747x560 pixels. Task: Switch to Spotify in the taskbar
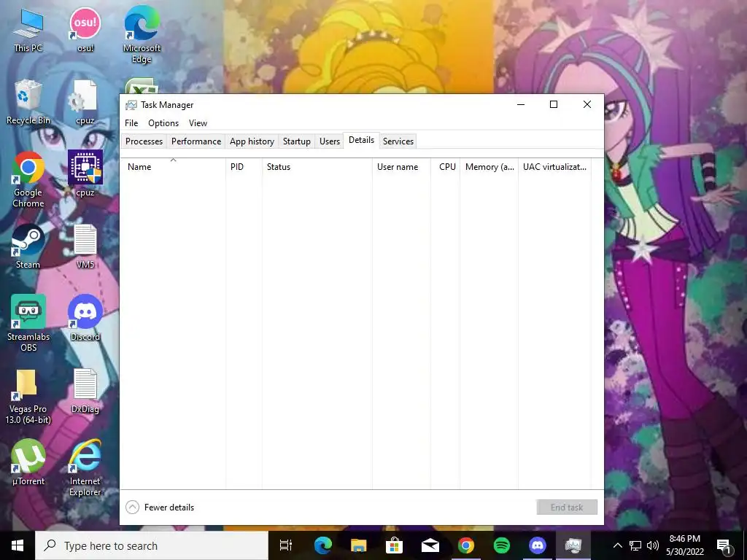coord(502,545)
